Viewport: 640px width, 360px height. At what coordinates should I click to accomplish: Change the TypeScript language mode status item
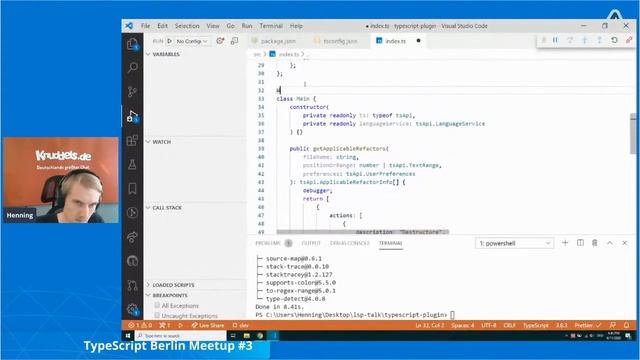536,325
